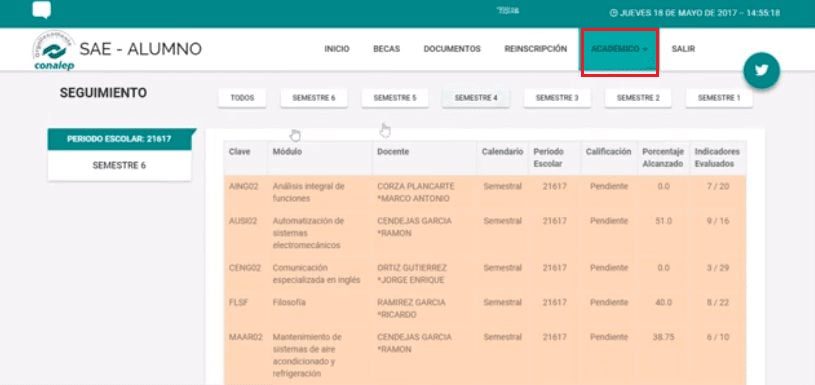Click indicators value 6 / 10

pos(717,337)
